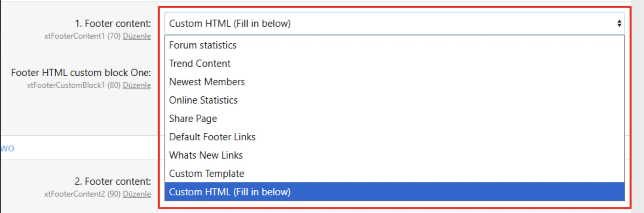644x213 pixels.
Task: Click the up-down arrow on the select box
Action: pyautogui.click(x=619, y=24)
